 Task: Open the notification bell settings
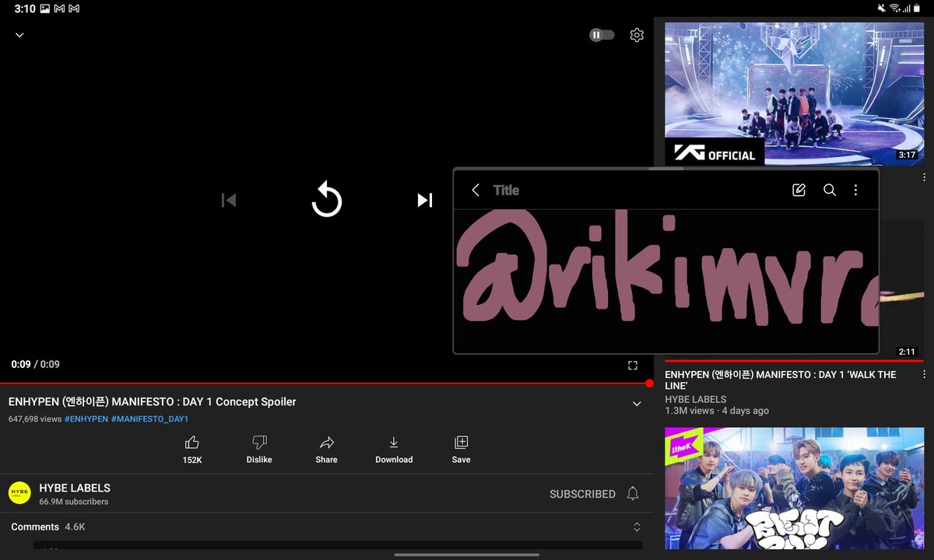tap(633, 494)
